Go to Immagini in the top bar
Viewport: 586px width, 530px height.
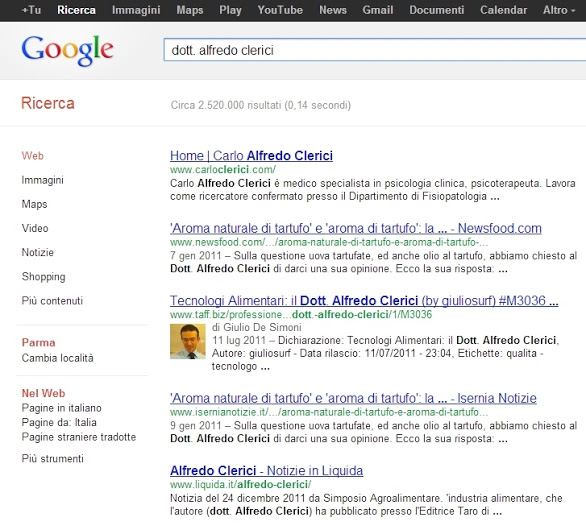tap(136, 10)
